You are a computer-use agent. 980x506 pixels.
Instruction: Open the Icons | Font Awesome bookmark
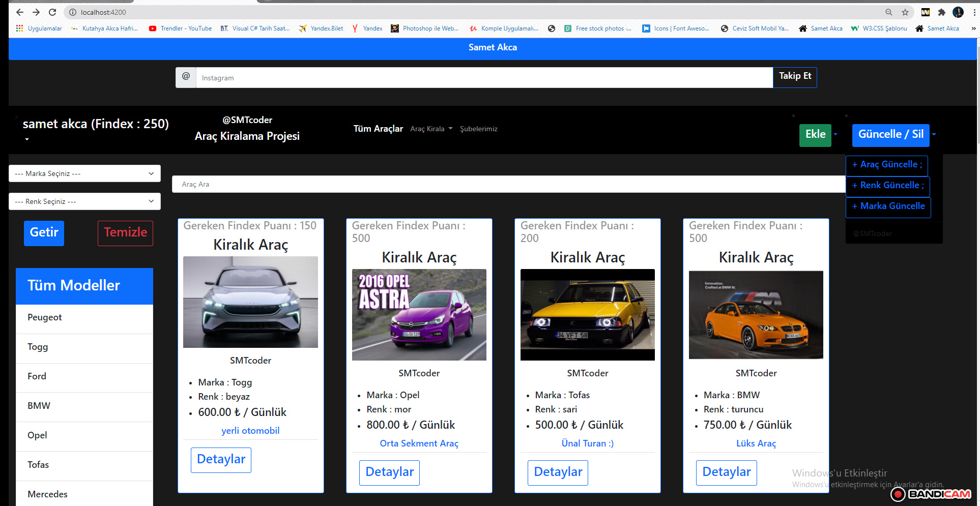tap(676, 28)
